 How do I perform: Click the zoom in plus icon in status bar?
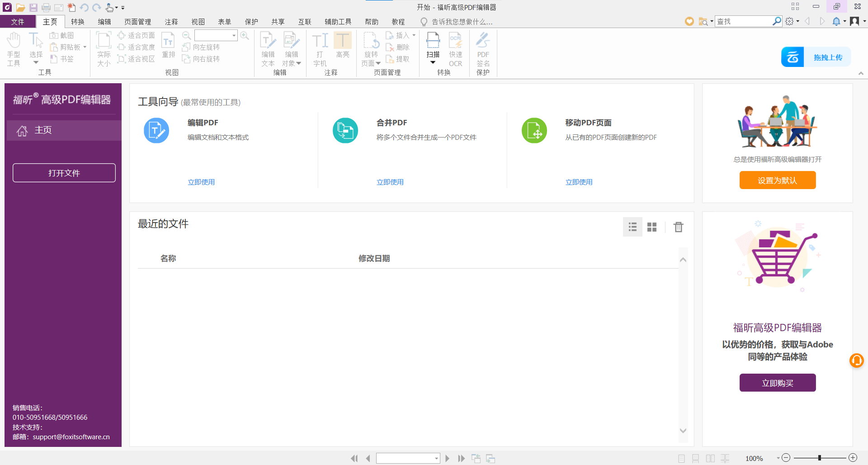click(853, 458)
